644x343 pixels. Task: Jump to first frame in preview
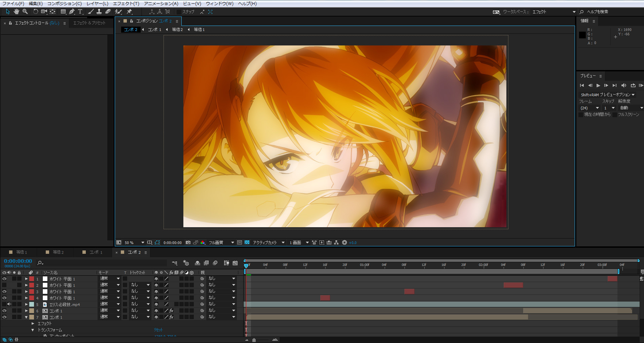pyautogui.click(x=582, y=85)
